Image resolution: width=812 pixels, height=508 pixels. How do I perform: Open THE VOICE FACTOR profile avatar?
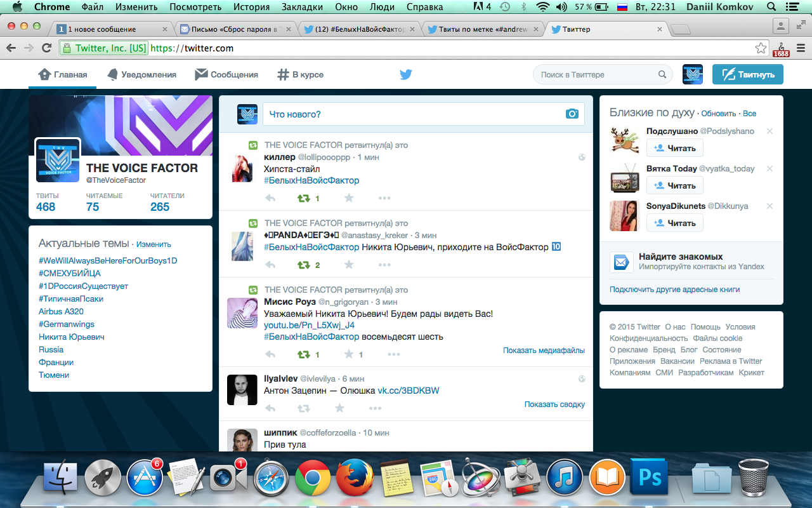pyautogui.click(x=58, y=161)
